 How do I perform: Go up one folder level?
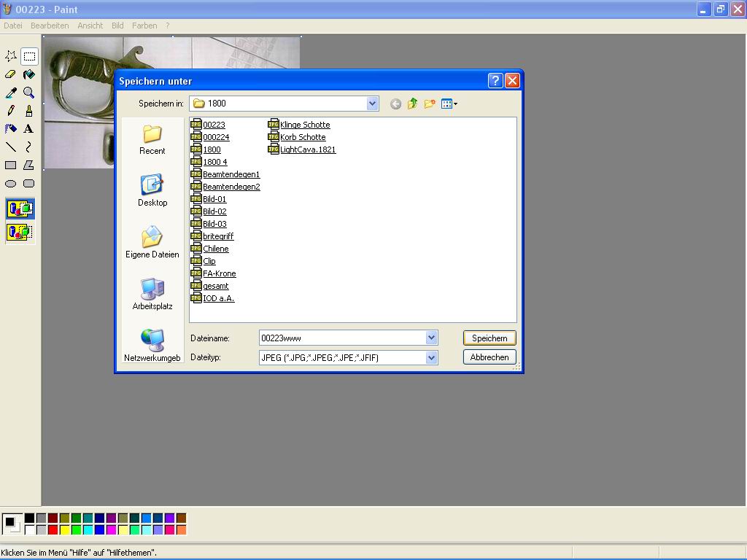tap(413, 104)
